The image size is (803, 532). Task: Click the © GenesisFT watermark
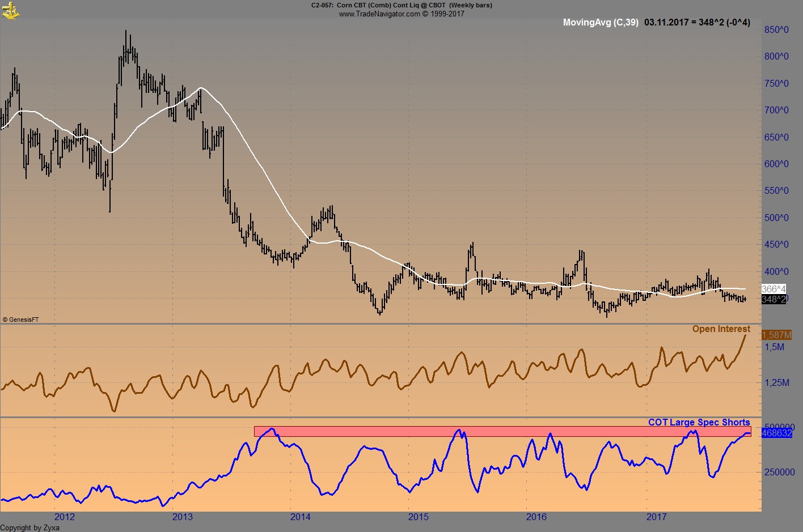click(21, 319)
